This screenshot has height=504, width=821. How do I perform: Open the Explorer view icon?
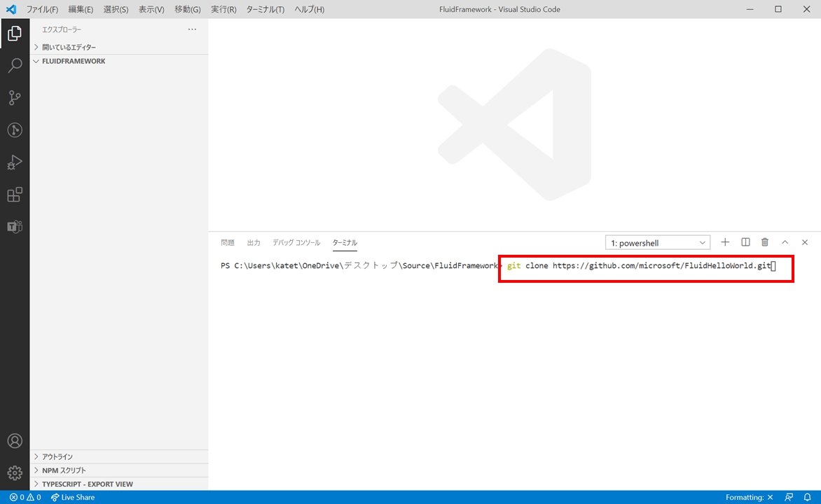pos(15,33)
